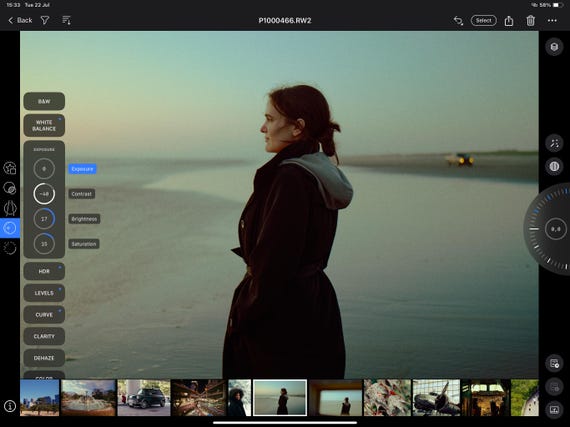Expand the LEVELS adjustment panel

point(44,293)
